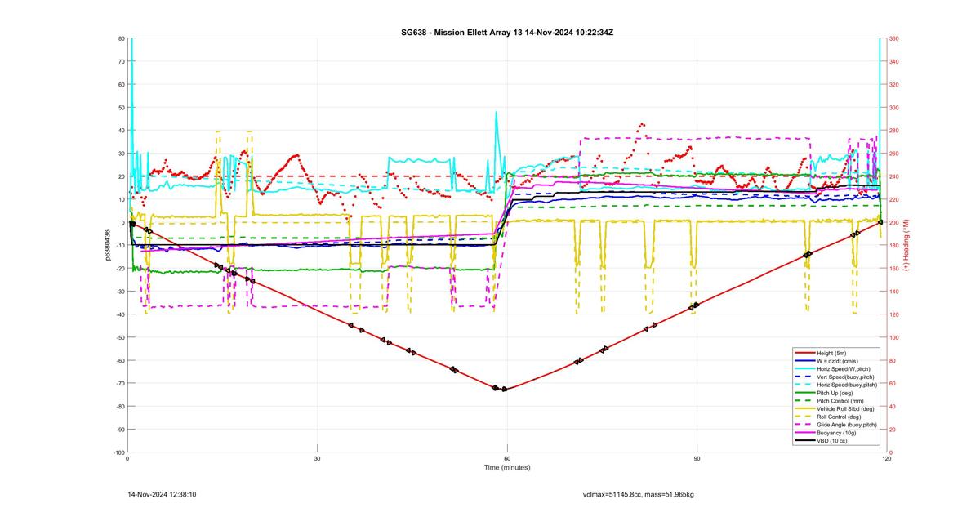Click the left axis tick label '-100'

[x=118, y=452]
